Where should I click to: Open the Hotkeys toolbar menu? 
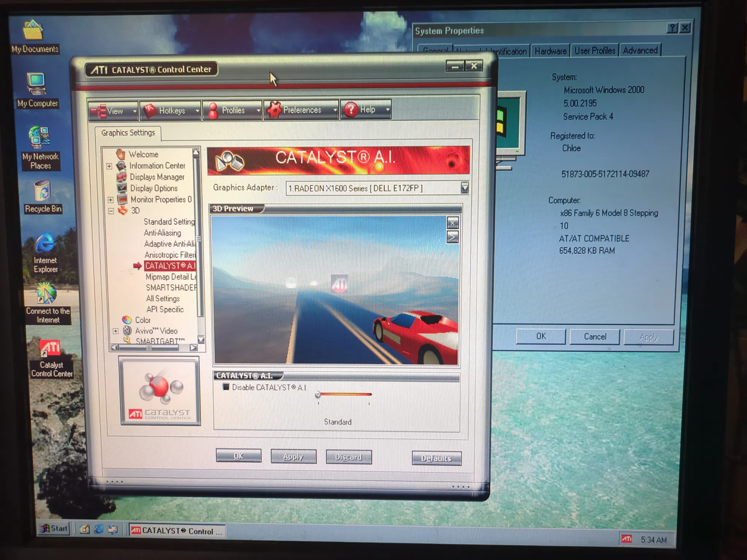[x=170, y=110]
